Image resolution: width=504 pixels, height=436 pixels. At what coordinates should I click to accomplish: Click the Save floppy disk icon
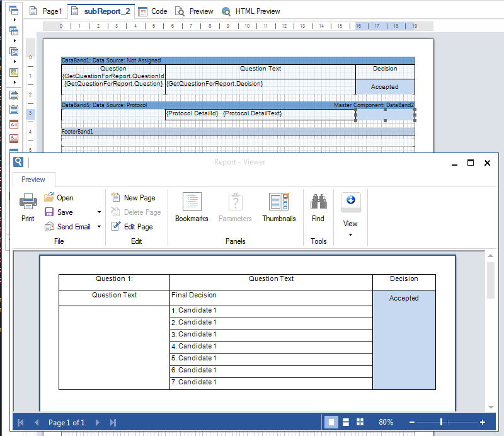pos(49,212)
